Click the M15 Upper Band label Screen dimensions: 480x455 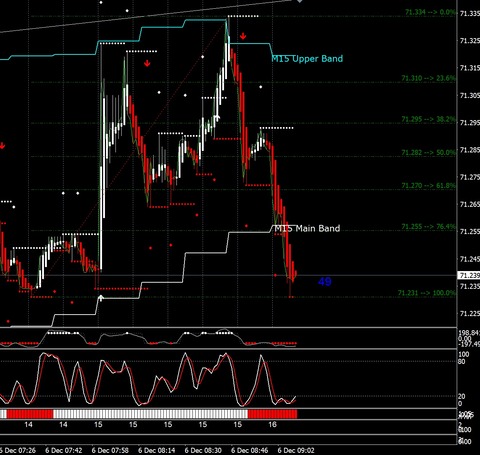(x=307, y=59)
